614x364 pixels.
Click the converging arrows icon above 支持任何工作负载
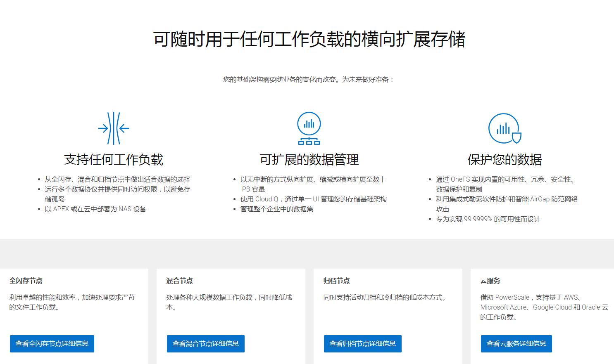click(x=114, y=128)
